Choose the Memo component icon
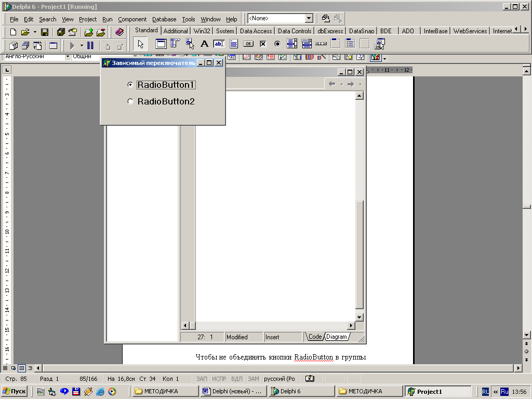 [234, 44]
